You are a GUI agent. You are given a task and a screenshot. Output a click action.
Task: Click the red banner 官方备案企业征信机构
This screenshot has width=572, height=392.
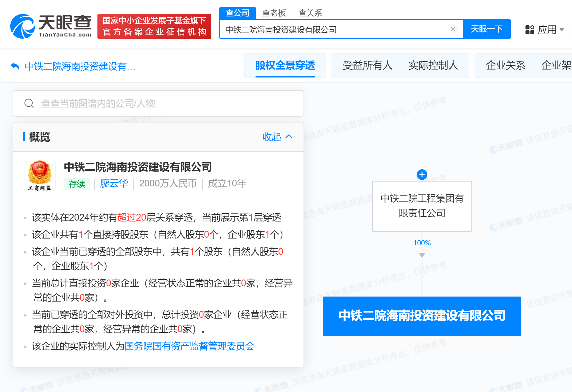point(154,26)
